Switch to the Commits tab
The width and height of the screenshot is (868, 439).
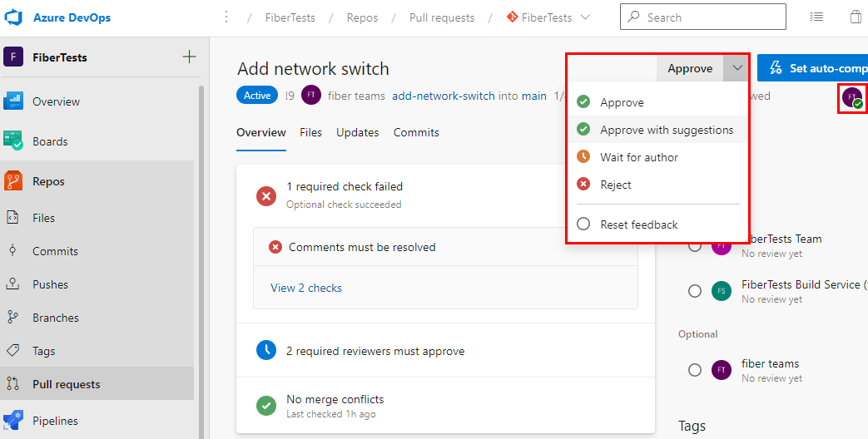[x=416, y=132]
